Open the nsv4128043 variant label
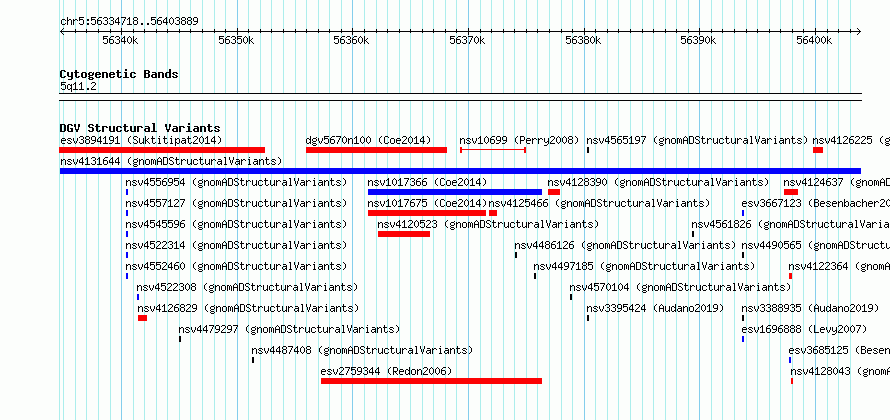 pos(840,371)
